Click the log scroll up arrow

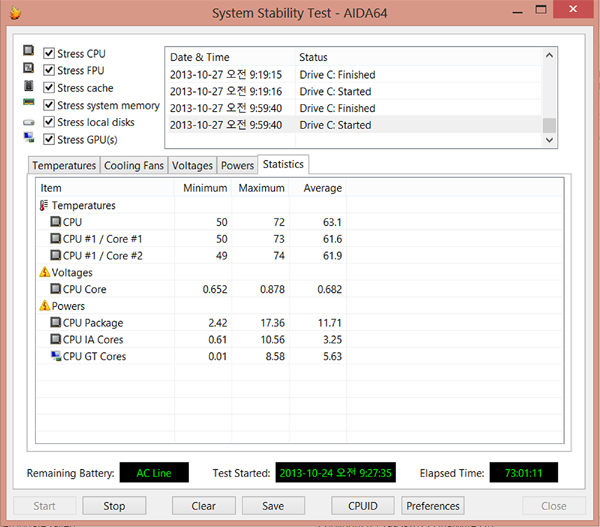(549, 55)
